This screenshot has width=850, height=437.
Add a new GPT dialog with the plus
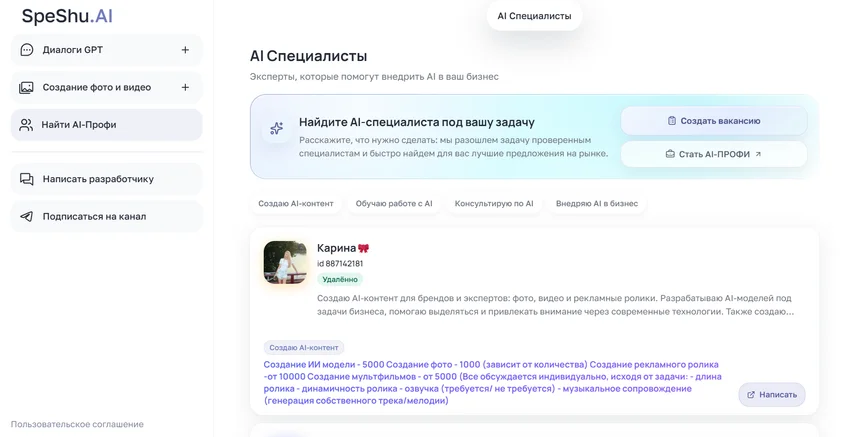point(185,50)
